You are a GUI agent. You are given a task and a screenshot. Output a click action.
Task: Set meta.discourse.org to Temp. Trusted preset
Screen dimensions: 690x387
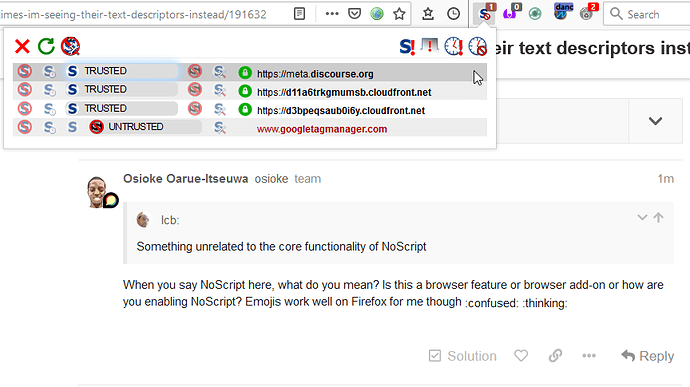point(49,71)
